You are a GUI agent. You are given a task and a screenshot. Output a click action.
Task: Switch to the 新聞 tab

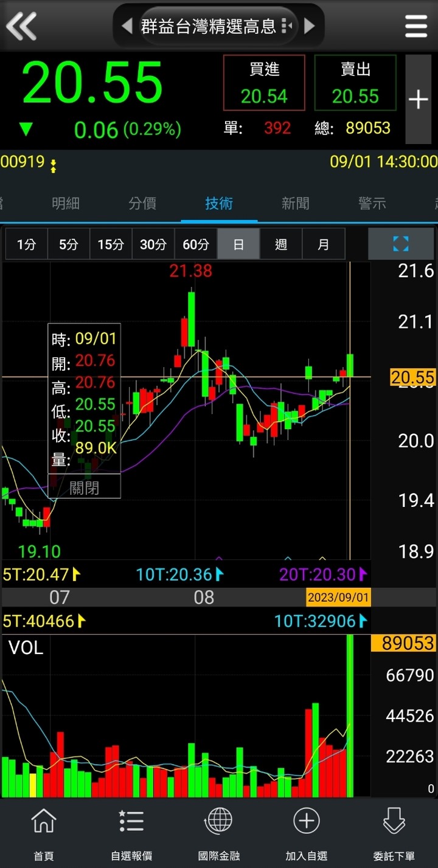pyautogui.click(x=296, y=204)
